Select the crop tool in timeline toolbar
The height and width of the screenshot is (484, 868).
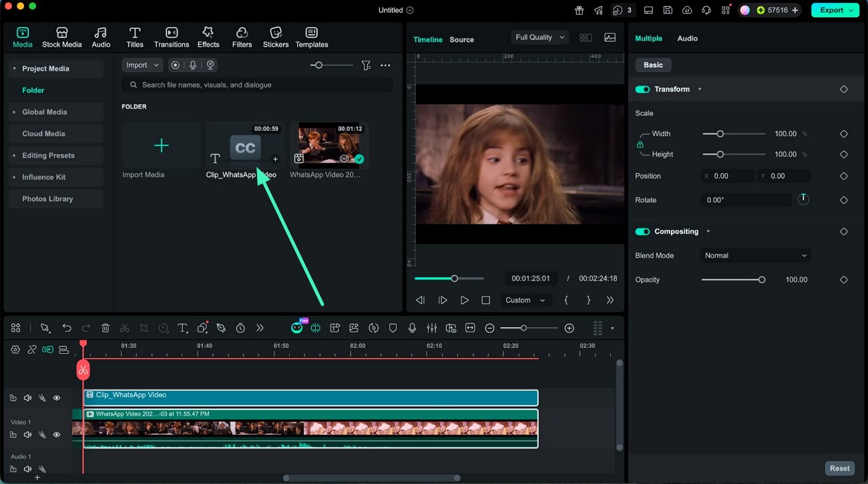[144, 328]
